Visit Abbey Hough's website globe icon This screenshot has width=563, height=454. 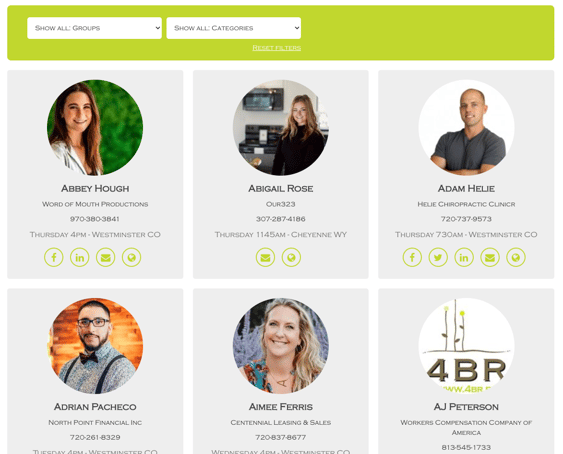point(131,257)
